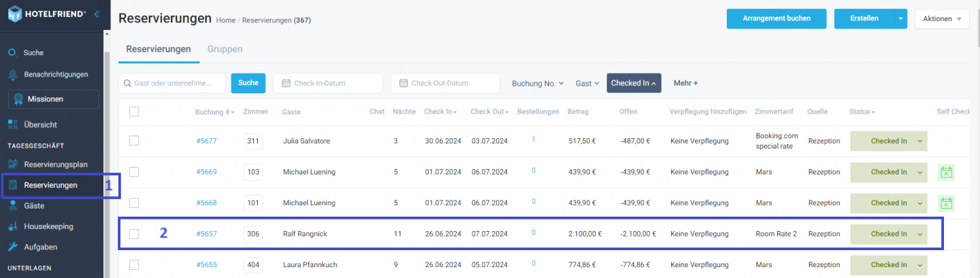Click self check-in icon for #5669
This screenshot has width=980, height=278.
(946, 172)
